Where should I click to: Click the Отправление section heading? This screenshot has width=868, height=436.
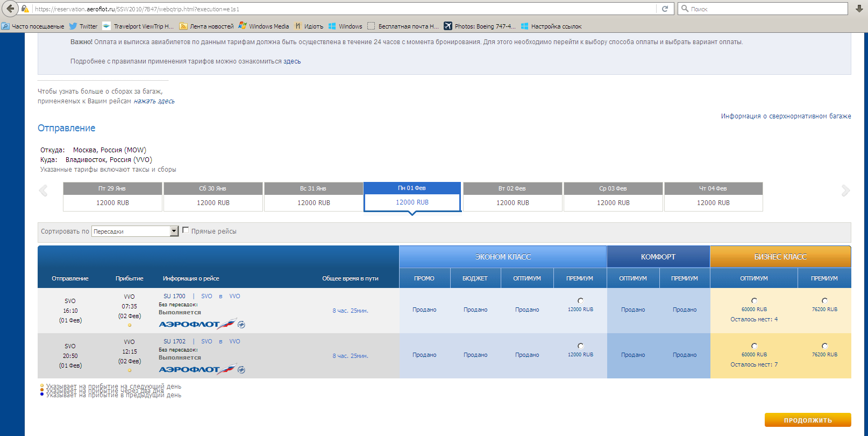pyautogui.click(x=66, y=128)
